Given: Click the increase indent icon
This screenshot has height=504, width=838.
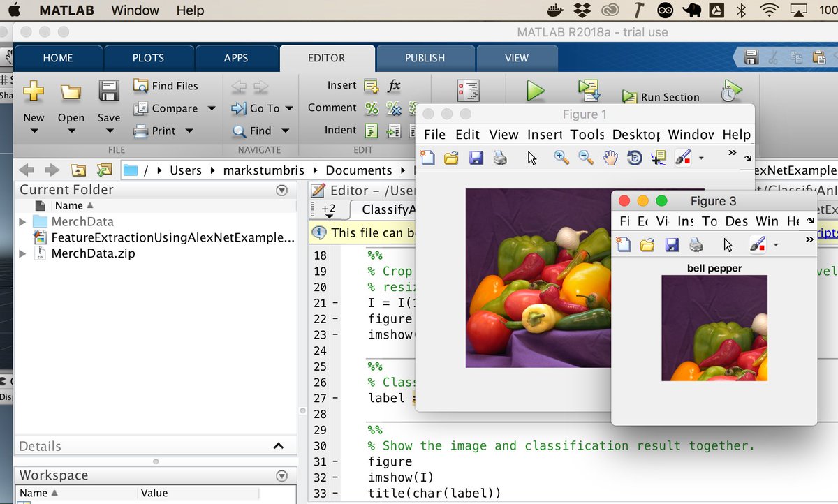Looking at the screenshot, I should point(395,131).
